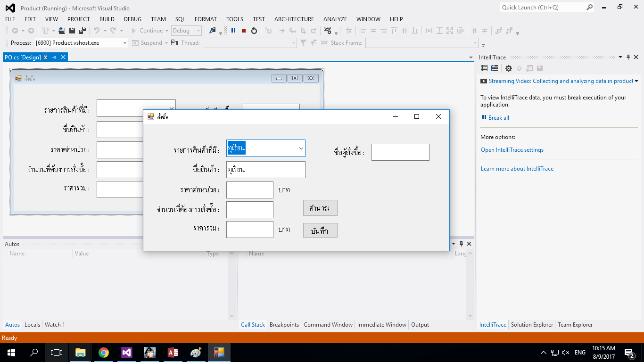Click the Break All pause icon in toolbar
Screen dimensions: 644x362
click(x=233, y=31)
